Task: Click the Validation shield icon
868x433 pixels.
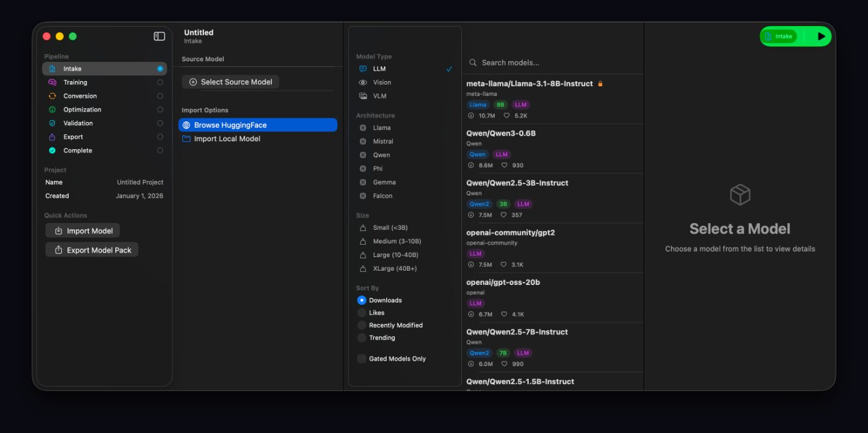Action: (52, 123)
